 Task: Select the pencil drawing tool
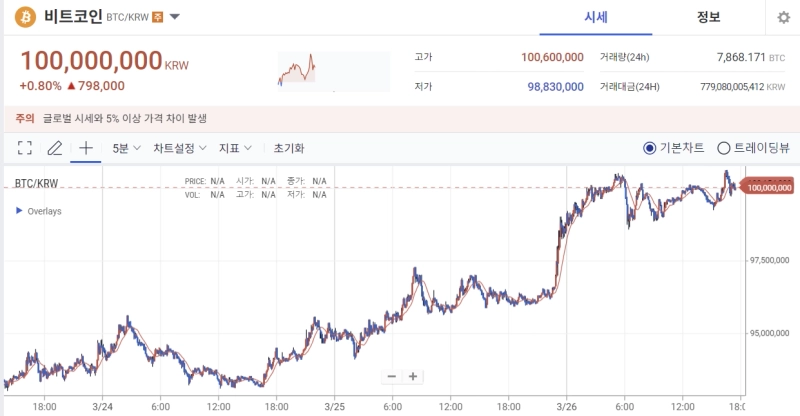click(x=55, y=148)
